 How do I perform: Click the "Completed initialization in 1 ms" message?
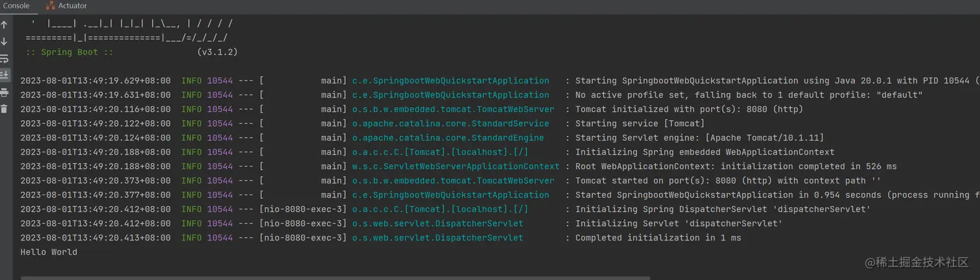point(658,238)
